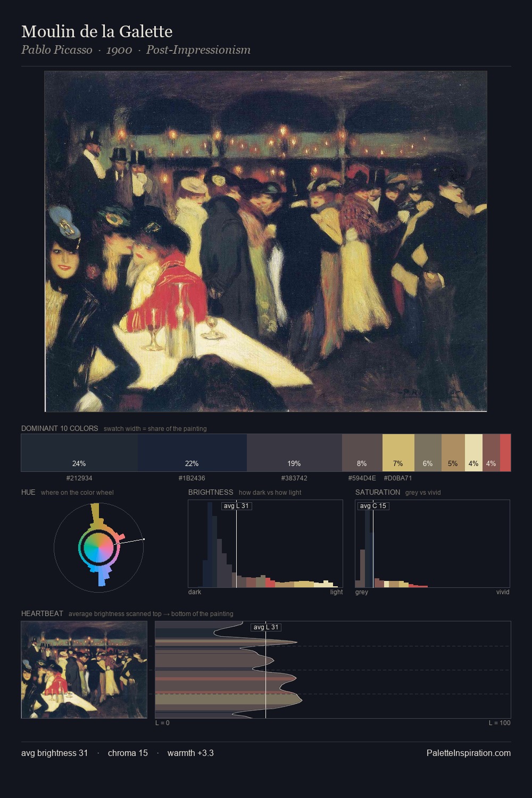The height and width of the screenshot is (798, 532).
Task: Click the hue color wheel center
Action: click(98, 547)
